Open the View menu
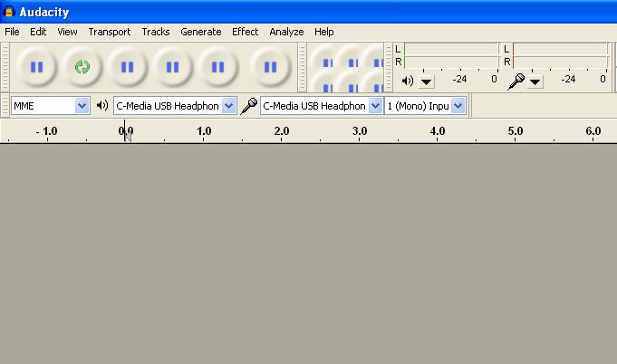The width and height of the screenshot is (617, 364). [67, 32]
